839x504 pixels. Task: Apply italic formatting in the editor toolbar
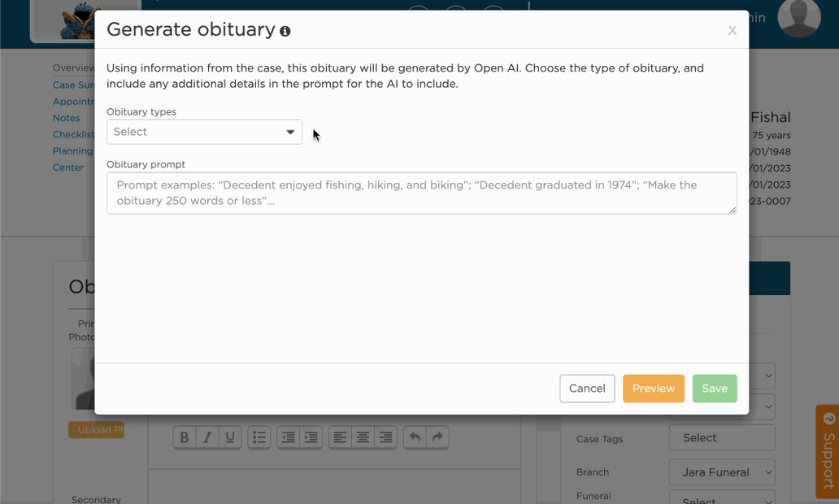point(207,437)
